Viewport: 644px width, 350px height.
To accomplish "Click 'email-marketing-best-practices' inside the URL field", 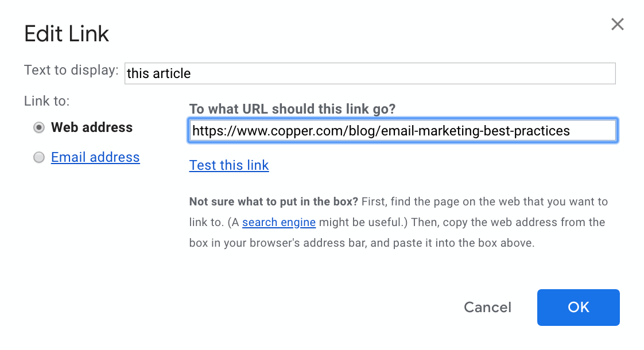I will point(476,131).
